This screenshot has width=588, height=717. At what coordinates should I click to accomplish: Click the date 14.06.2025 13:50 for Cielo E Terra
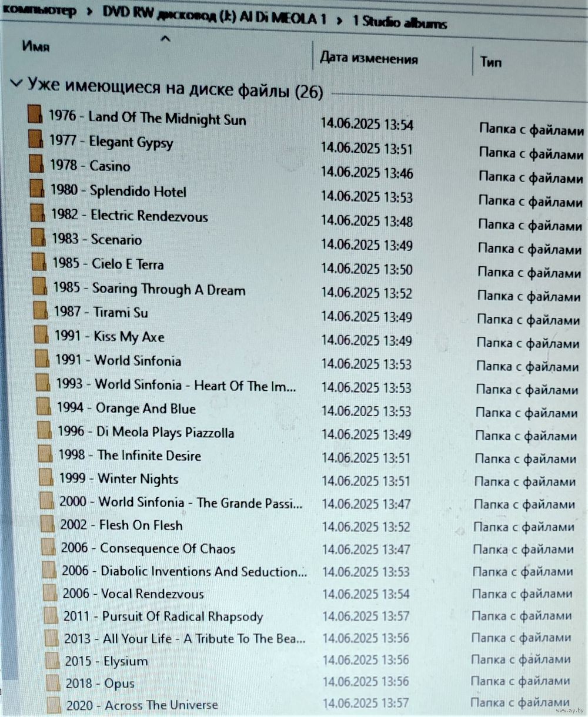[367, 269]
